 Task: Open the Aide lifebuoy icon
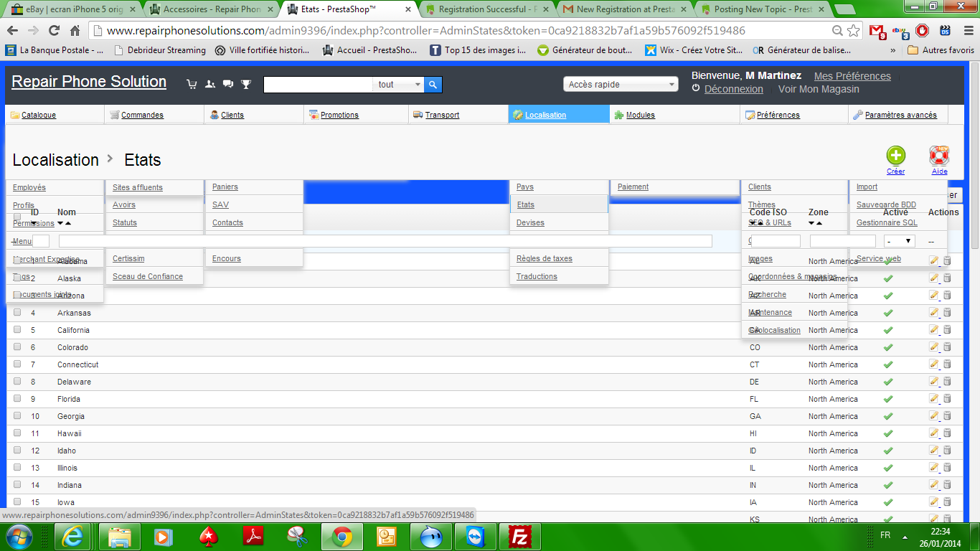(x=939, y=156)
